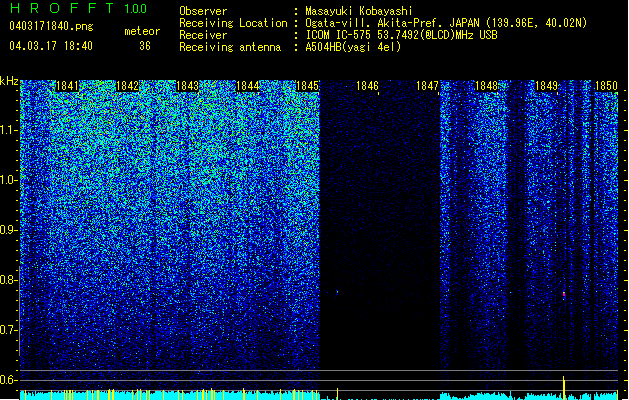The height and width of the screenshot is (400, 629).
Task: Click the Observer label
Action: tap(203, 11)
